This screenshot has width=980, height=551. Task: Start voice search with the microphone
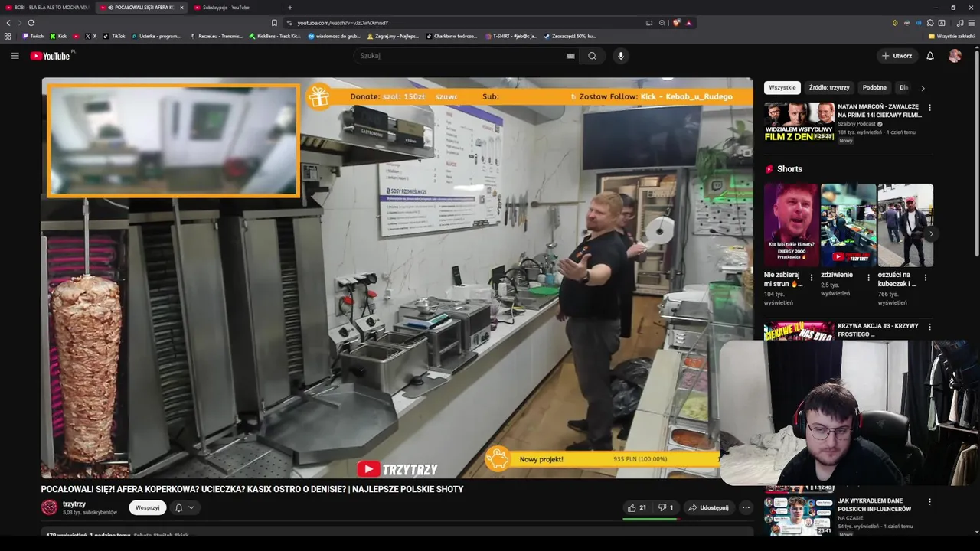tap(621, 56)
